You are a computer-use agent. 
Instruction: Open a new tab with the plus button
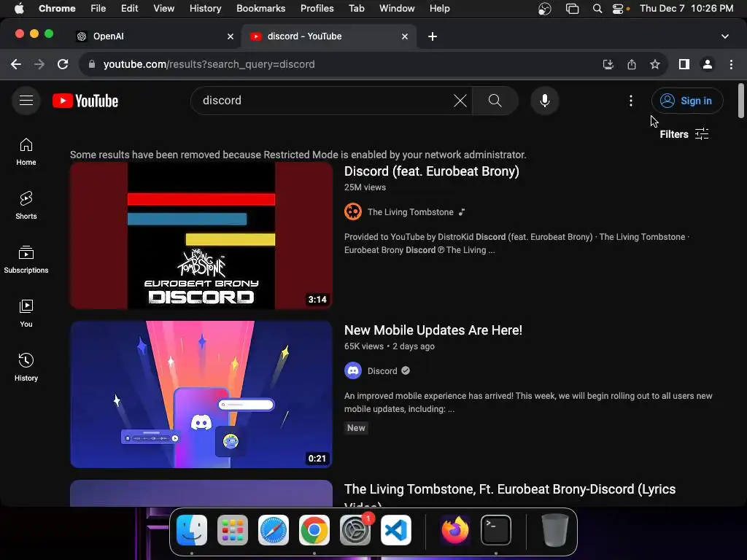[432, 36]
